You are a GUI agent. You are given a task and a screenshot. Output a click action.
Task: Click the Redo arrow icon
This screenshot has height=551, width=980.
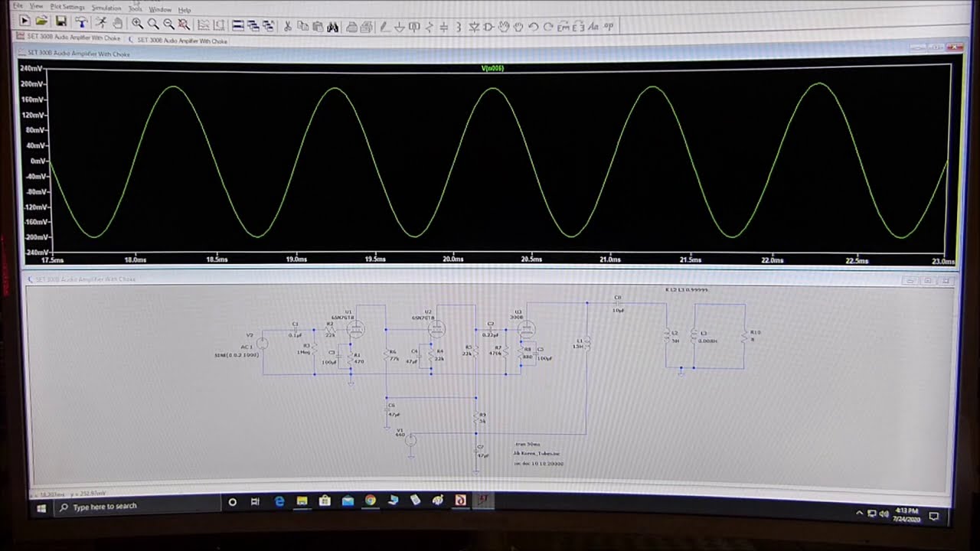[548, 27]
